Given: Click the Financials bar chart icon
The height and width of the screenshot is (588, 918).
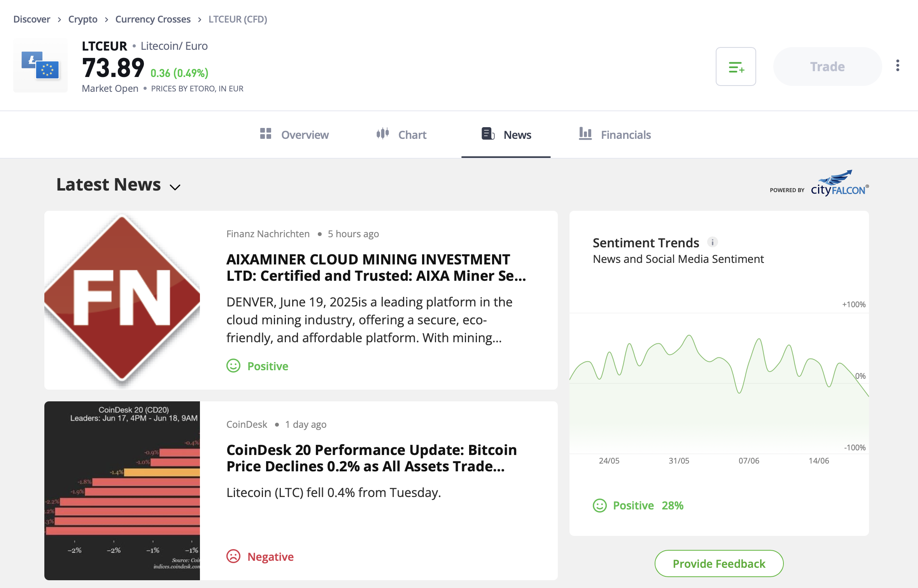Looking at the screenshot, I should [585, 133].
